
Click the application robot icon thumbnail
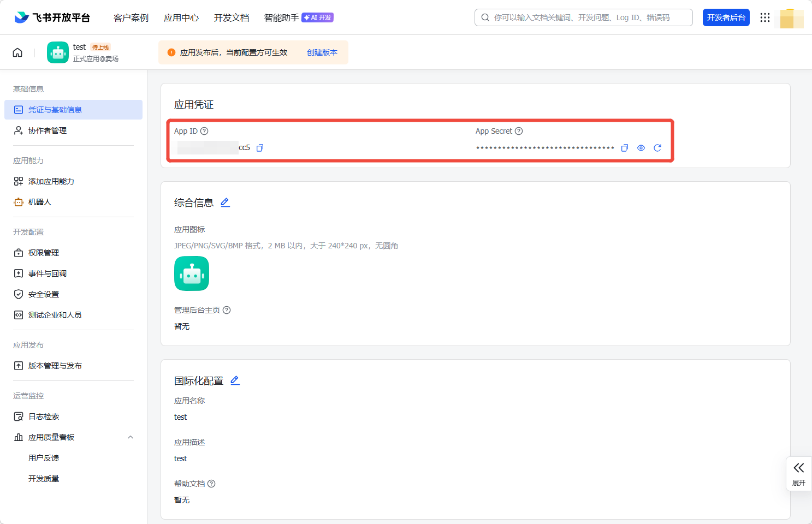click(x=192, y=273)
